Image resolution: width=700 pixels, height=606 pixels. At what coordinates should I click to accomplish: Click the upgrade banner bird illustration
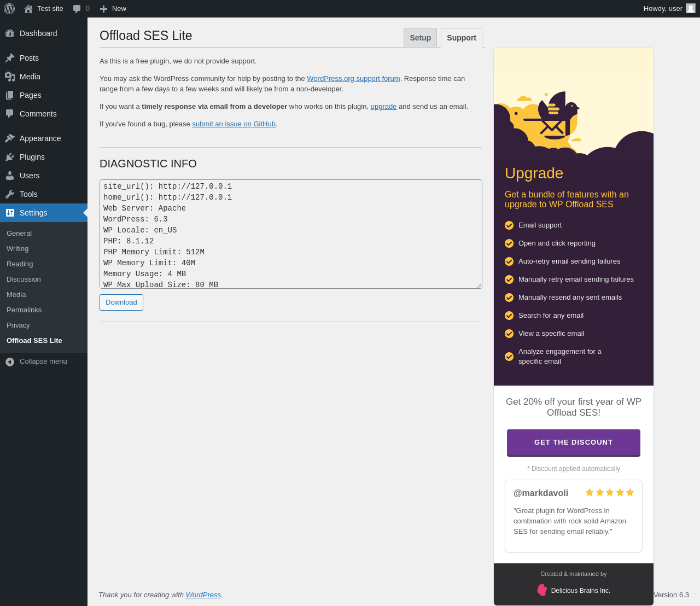551,114
